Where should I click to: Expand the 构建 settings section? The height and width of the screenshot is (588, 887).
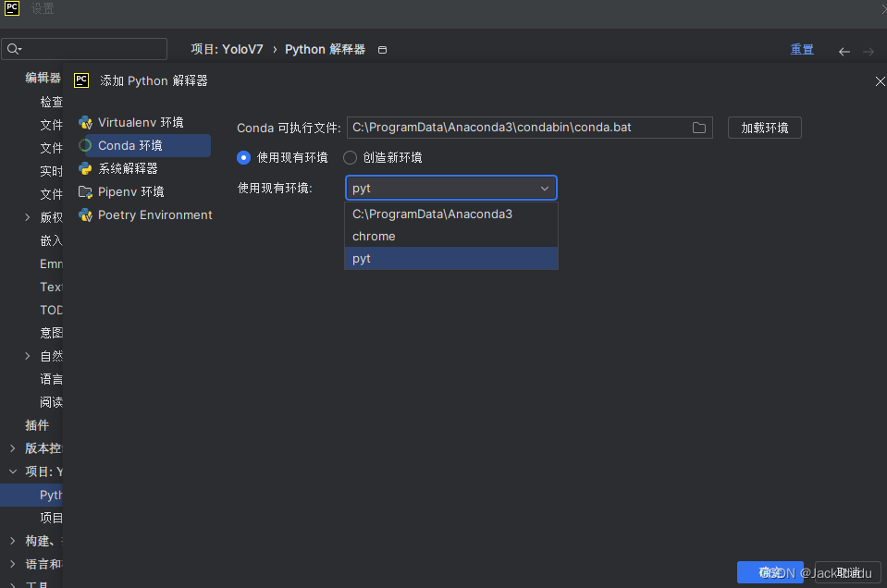(x=13, y=541)
